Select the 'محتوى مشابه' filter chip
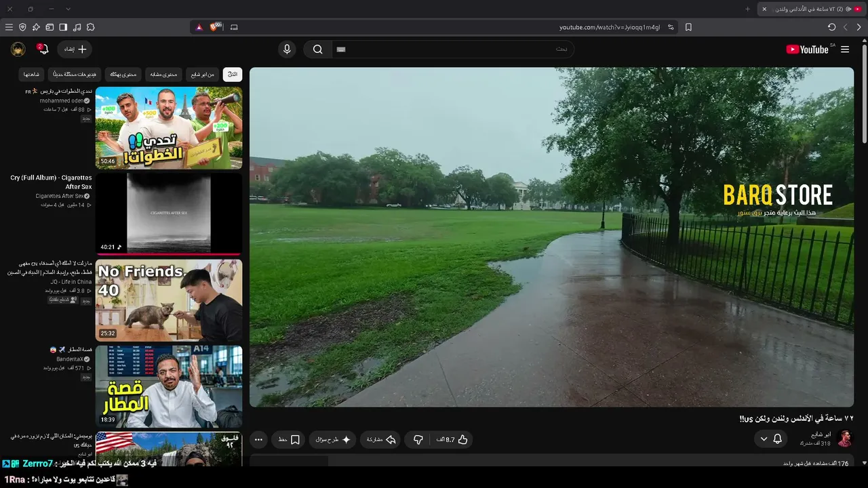 [163, 74]
